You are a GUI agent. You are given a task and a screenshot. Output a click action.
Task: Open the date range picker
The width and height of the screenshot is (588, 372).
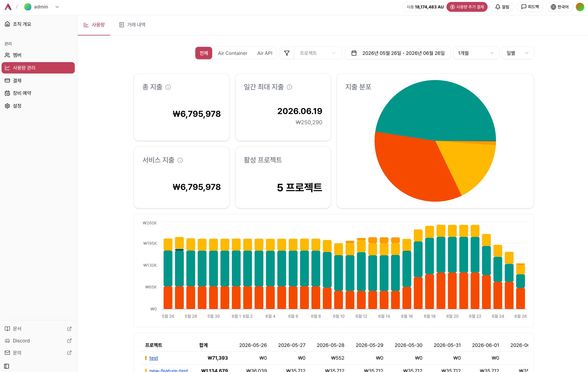tap(398, 53)
